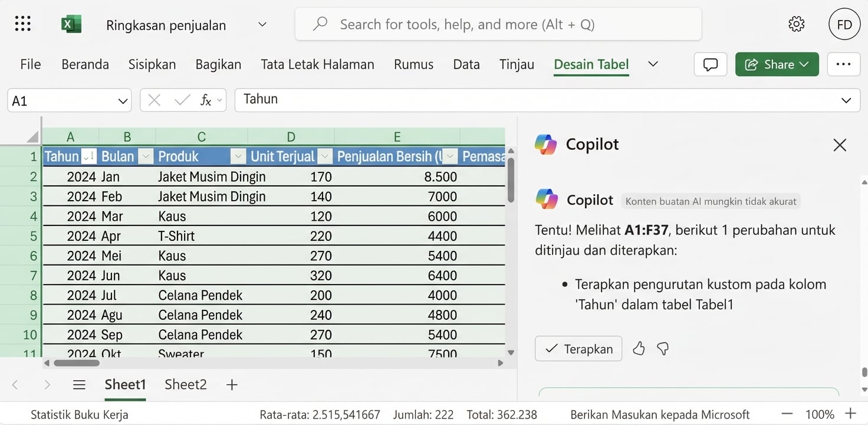The image size is (868, 425).
Task: Click the zoom out minus control
Action: point(787,414)
